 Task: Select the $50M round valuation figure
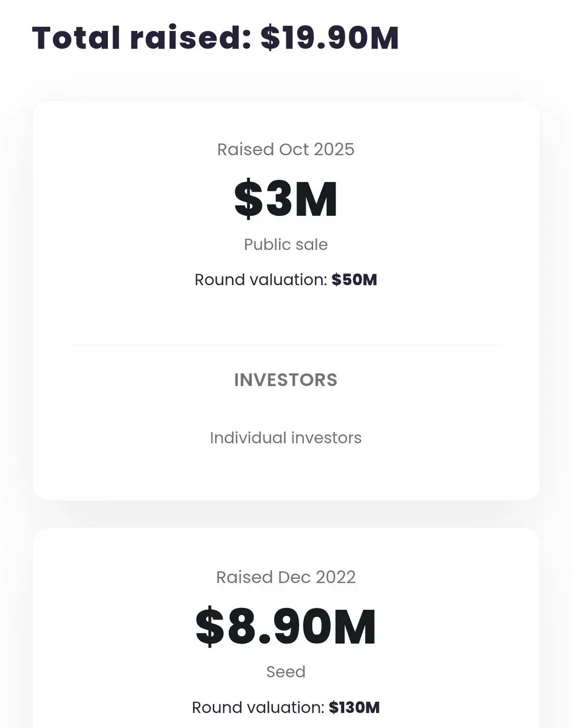click(x=354, y=280)
